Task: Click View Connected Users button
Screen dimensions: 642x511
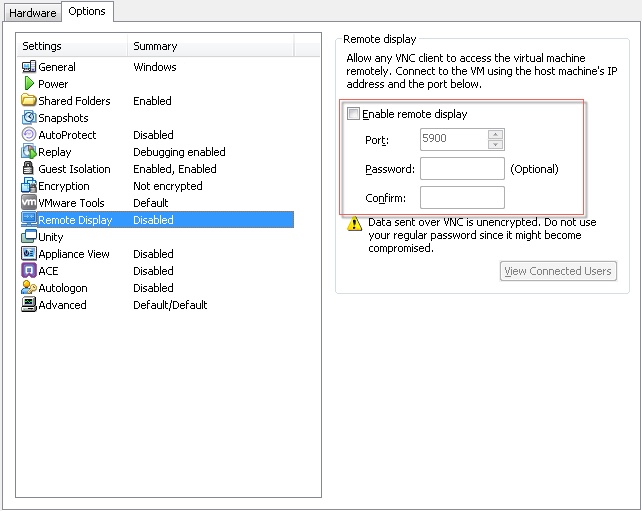Action: (558, 271)
